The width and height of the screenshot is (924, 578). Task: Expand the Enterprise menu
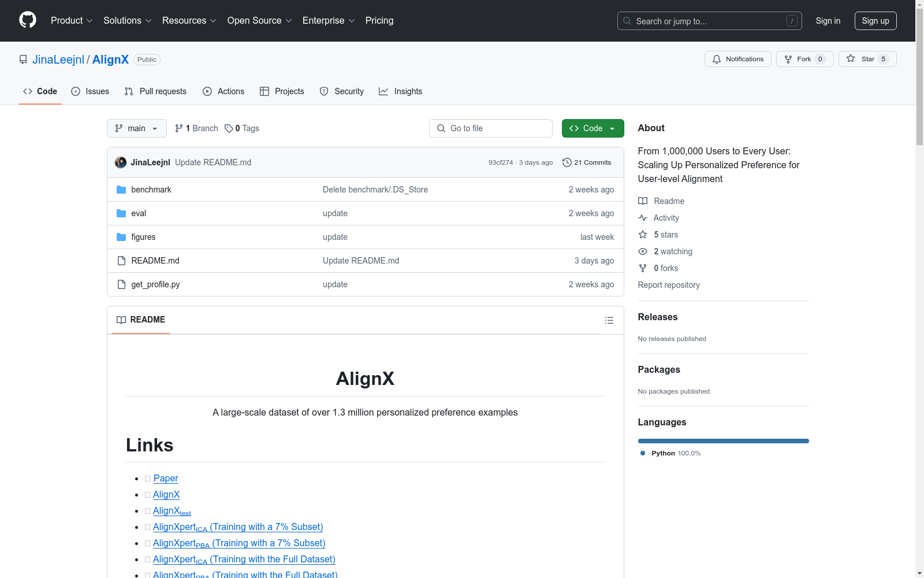(x=329, y=21)
